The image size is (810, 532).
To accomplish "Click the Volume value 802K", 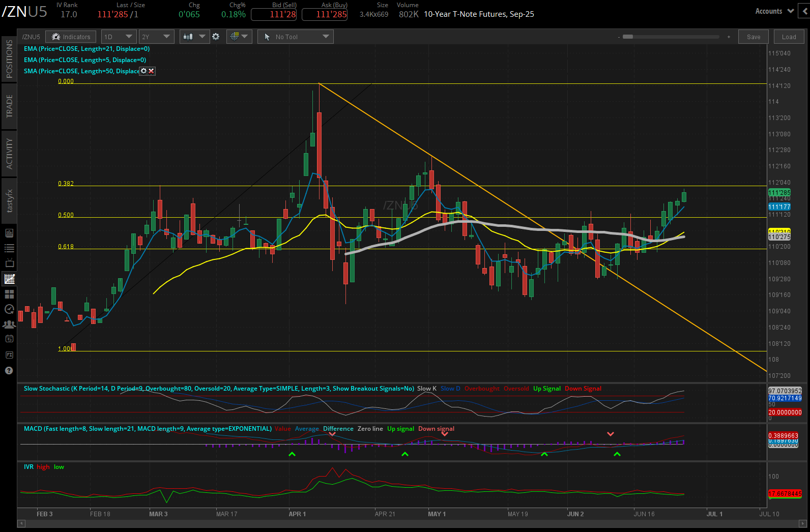I will [409, 14].
